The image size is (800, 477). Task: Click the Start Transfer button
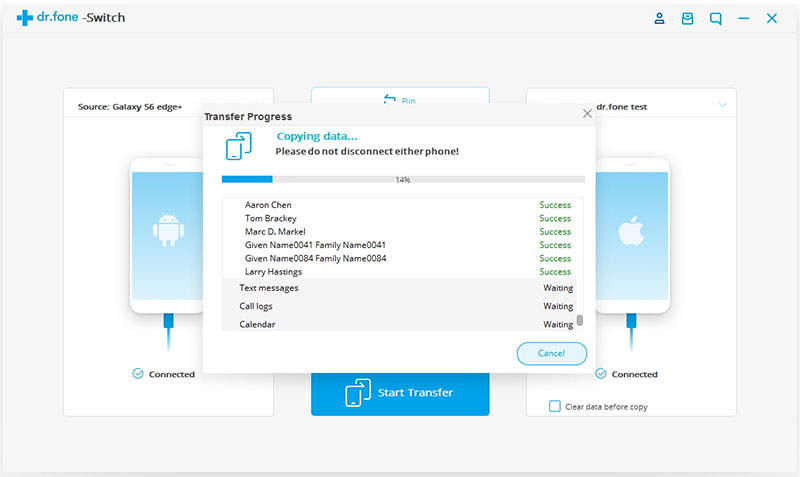tap(400, 393)
